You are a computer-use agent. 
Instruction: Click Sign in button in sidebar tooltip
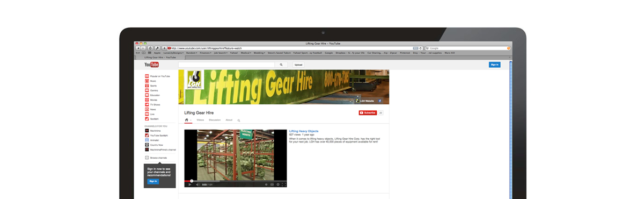(153, 181)
